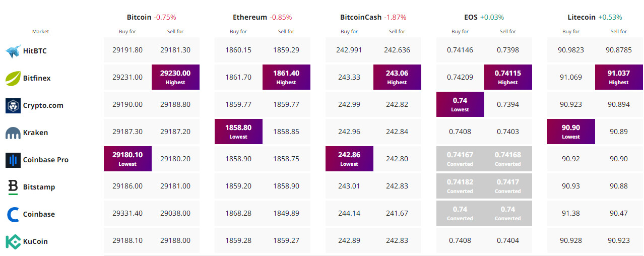Viewport: 644px width, 256px height.
Task: Click Coinbase Pro converted EOS buy cell 0.74167
Action: [460, 158]
